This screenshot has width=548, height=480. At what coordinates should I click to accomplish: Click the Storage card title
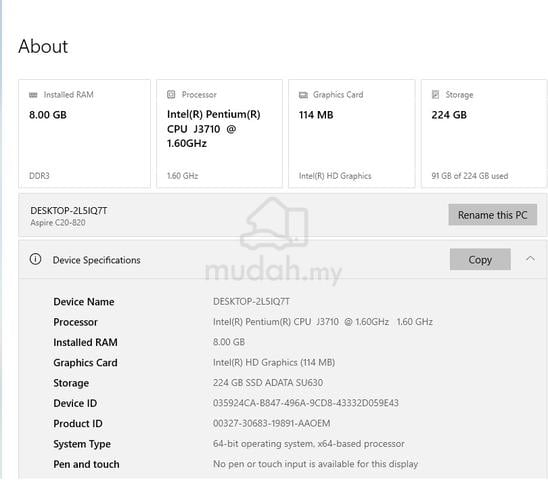point(459,95)
